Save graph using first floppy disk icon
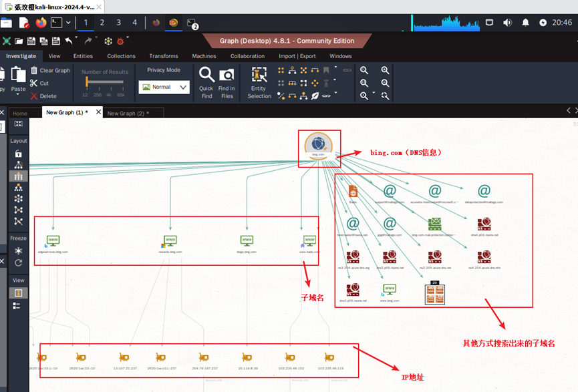 click(31, 41)
